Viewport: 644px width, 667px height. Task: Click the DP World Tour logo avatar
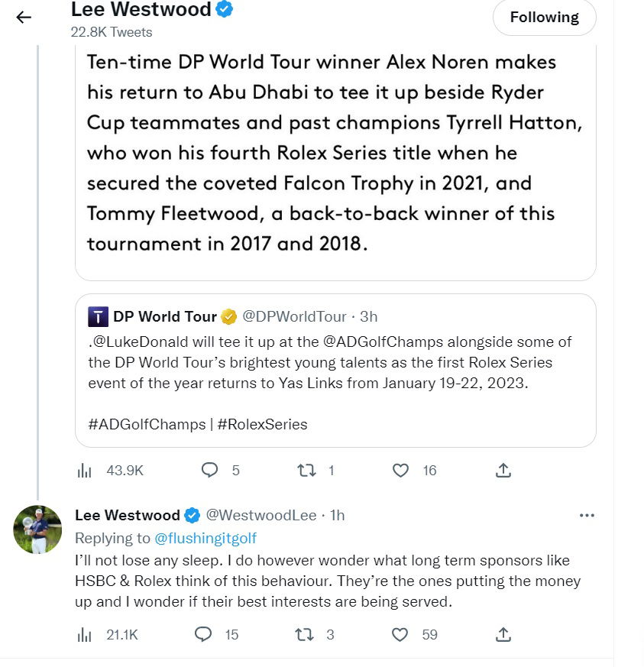pyautogui.click(x=98, y=316)
